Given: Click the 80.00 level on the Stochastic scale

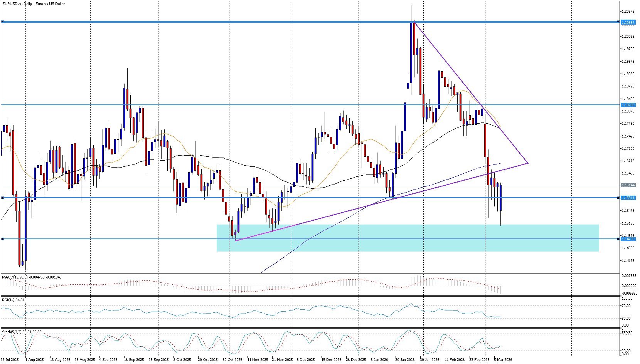Looking at the screenshot, I should [627, 334].
